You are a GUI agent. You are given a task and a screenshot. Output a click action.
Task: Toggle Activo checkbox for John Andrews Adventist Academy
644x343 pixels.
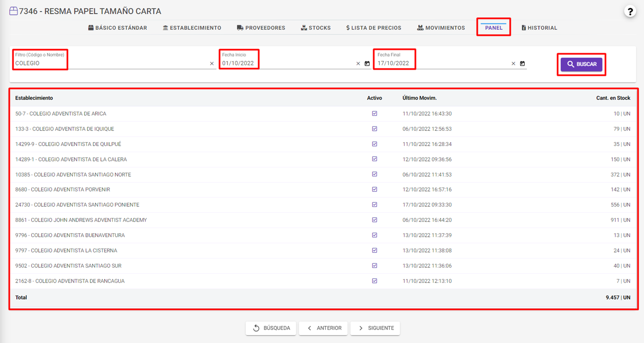coord(375,220)
